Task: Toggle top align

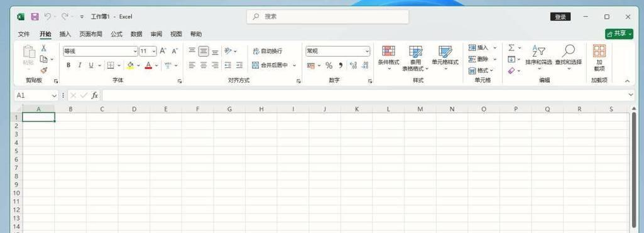Action: pyautogui.click(x=192, y=51)
